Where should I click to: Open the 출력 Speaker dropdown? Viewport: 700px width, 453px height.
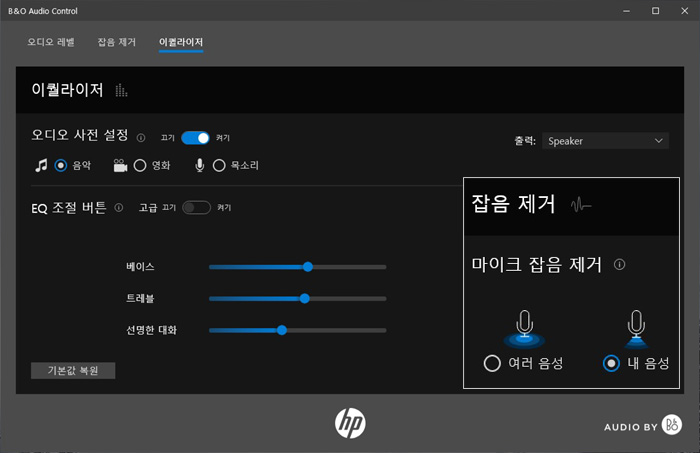click(x=605, y=141)
